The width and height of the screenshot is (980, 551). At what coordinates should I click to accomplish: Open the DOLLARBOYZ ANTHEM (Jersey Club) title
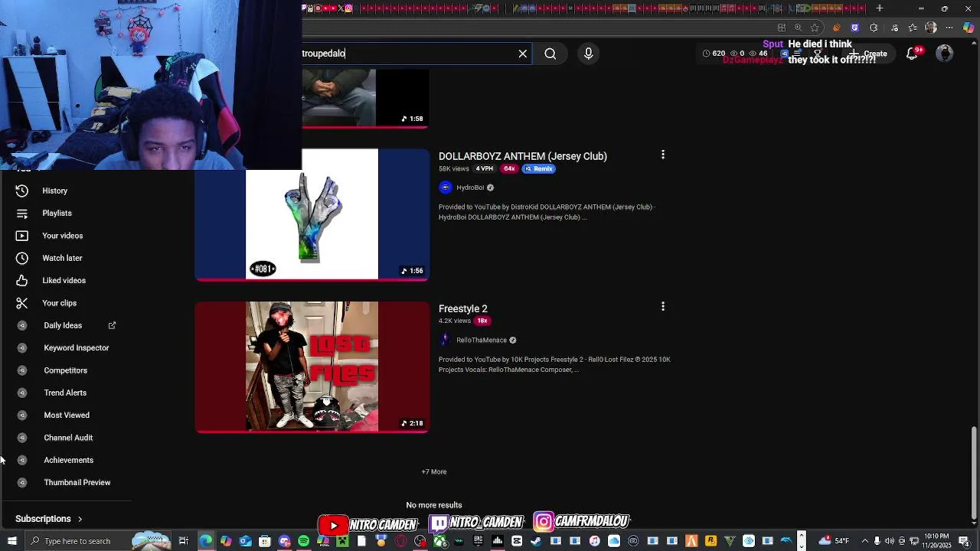(x=523, y=156)
